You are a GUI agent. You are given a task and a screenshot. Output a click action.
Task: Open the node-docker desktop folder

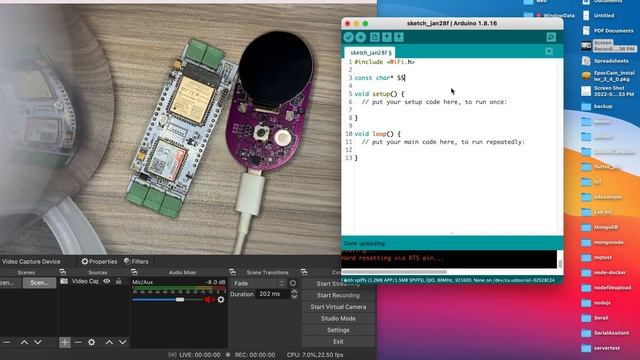(x=603, y=272)
